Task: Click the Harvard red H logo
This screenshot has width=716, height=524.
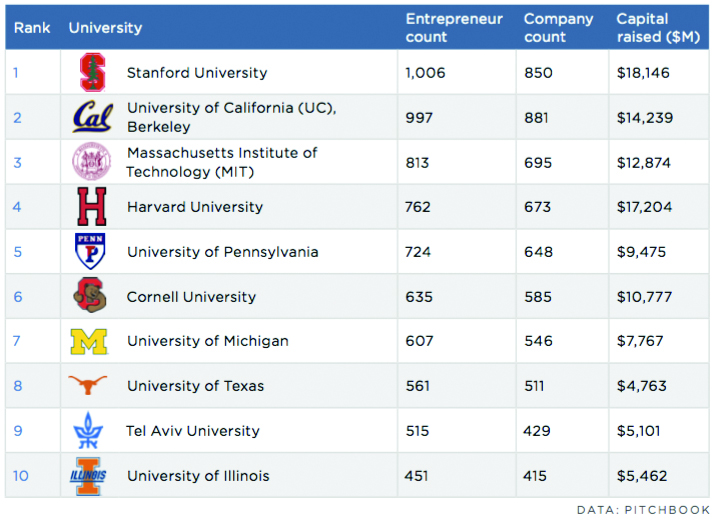Action: [92, 206]
